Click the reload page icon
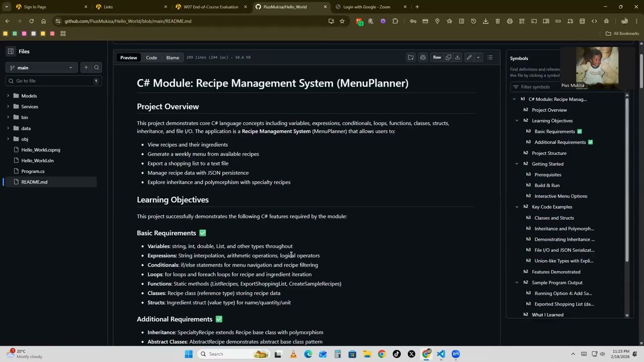Image resolution: width=644 pixels, height=362 pixels. [x=31, y=21]
